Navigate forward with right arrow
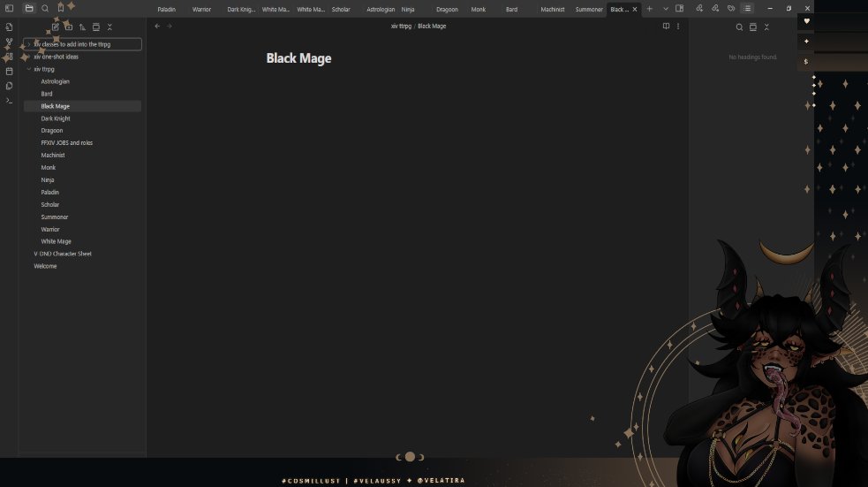 (x=170, y=26)
